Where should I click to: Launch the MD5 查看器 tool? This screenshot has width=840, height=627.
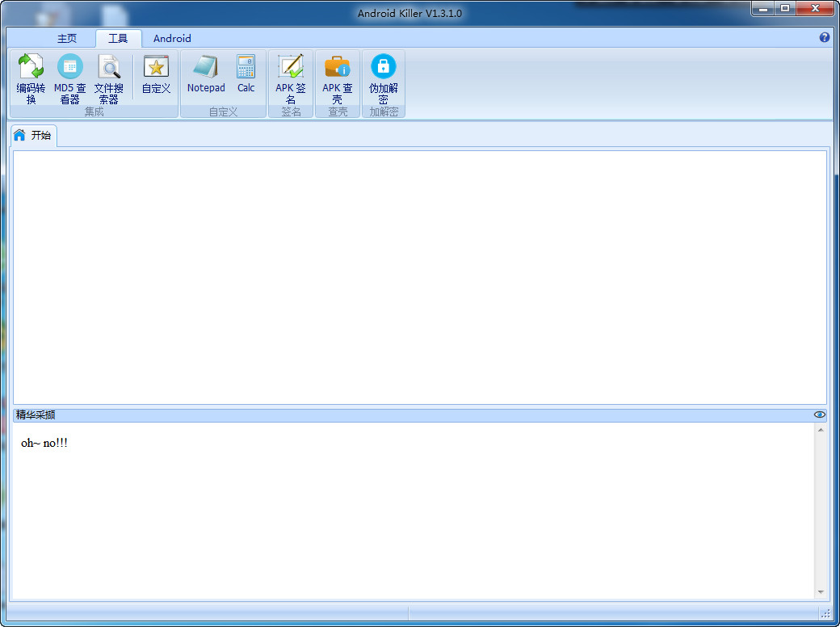coord(69,78)
